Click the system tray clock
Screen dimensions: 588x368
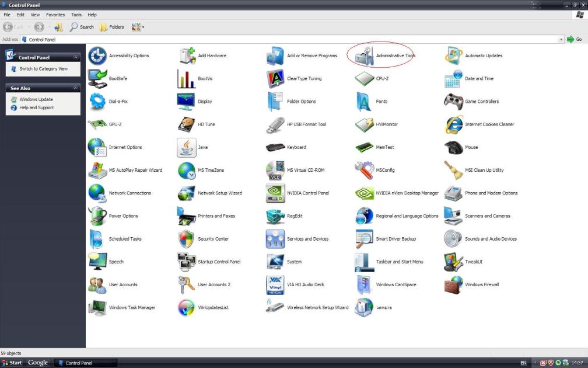tap(577, 363)
